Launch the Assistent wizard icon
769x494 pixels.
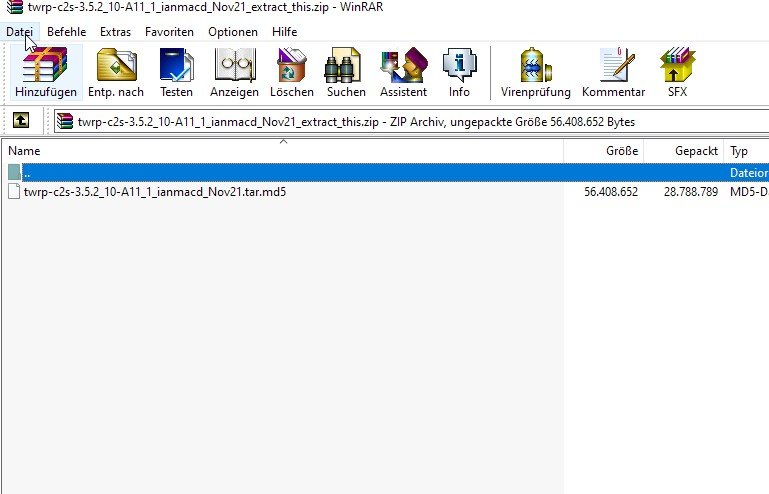coord(403,72)
